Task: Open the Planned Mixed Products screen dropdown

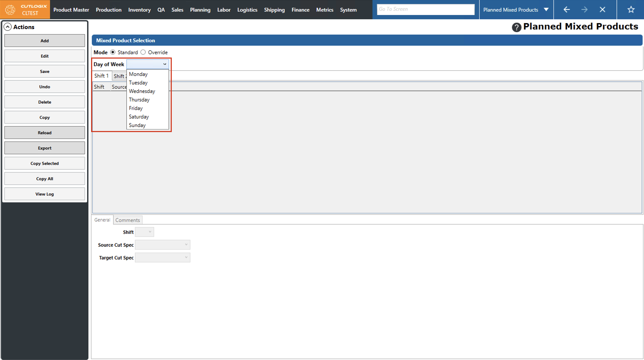Action: coord(546,10)
